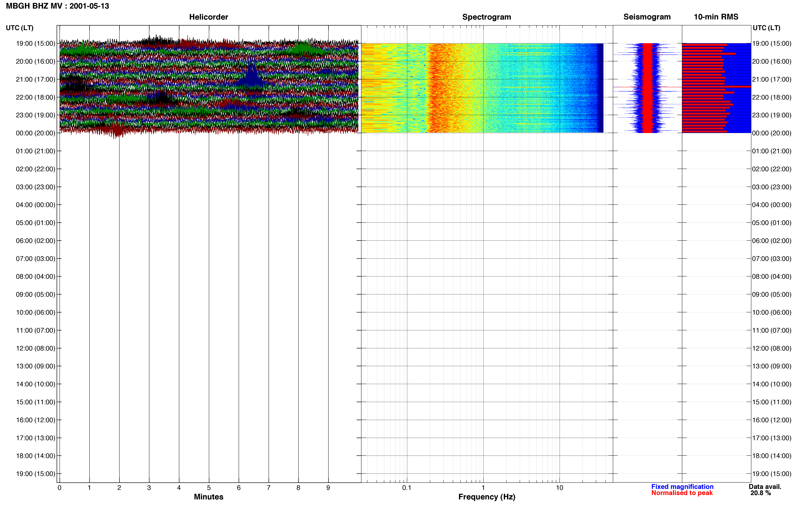Click the 16:00 (12:00) label on the left axis
This screenshot has height=508, width=812.
(x=36, y=420)
